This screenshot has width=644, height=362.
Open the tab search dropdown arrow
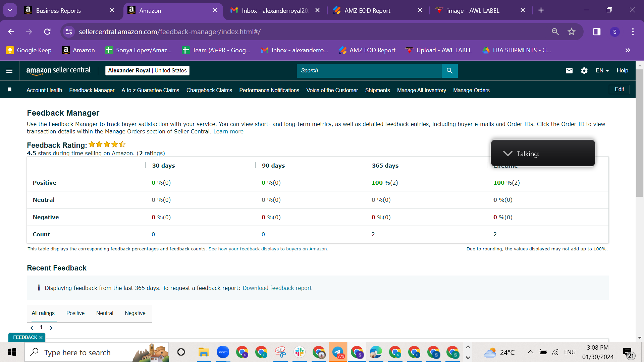pyautogui.click(x=10, y=10)
